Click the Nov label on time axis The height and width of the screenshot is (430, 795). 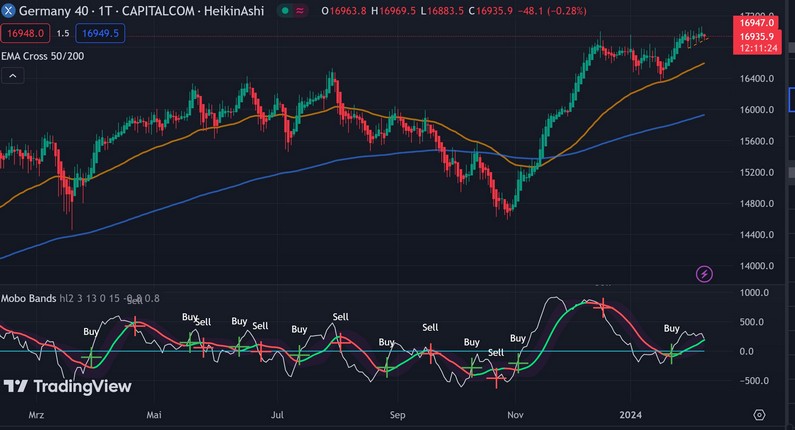tap(516, 414)
